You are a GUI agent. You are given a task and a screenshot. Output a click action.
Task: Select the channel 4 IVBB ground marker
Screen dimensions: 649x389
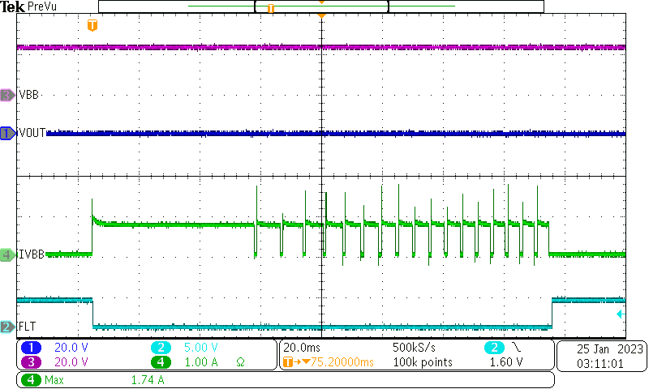(x=8, y=255)
